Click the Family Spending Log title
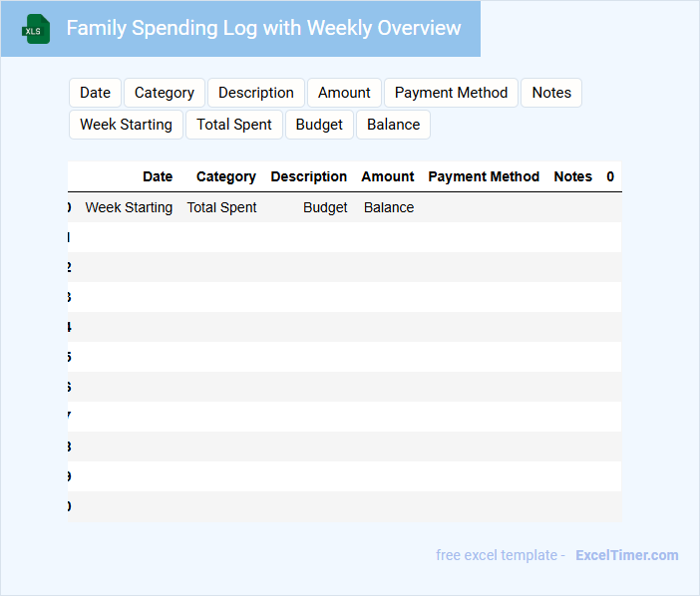Screen dimensions: 700x596 tap(263, 28)
